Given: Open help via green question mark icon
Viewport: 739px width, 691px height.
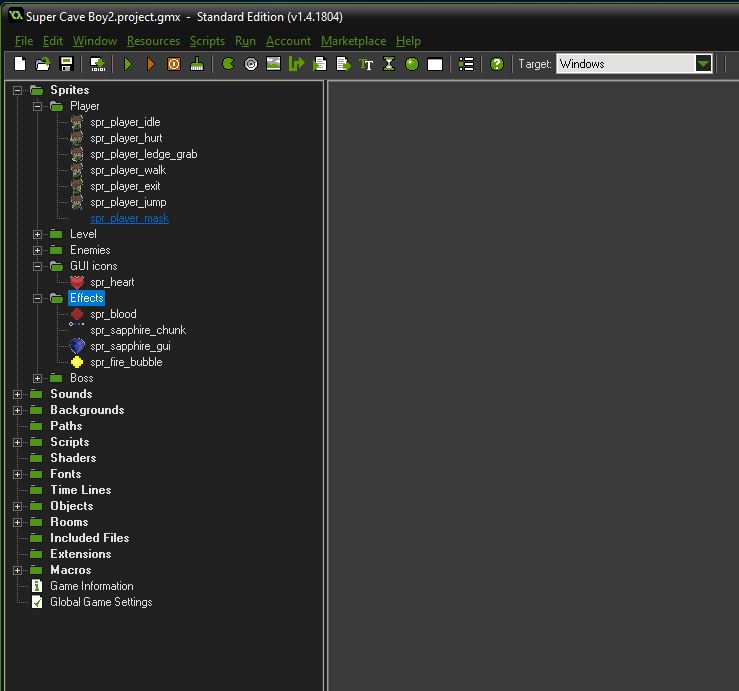Looking at the screenshot, I should click(497, 64).
